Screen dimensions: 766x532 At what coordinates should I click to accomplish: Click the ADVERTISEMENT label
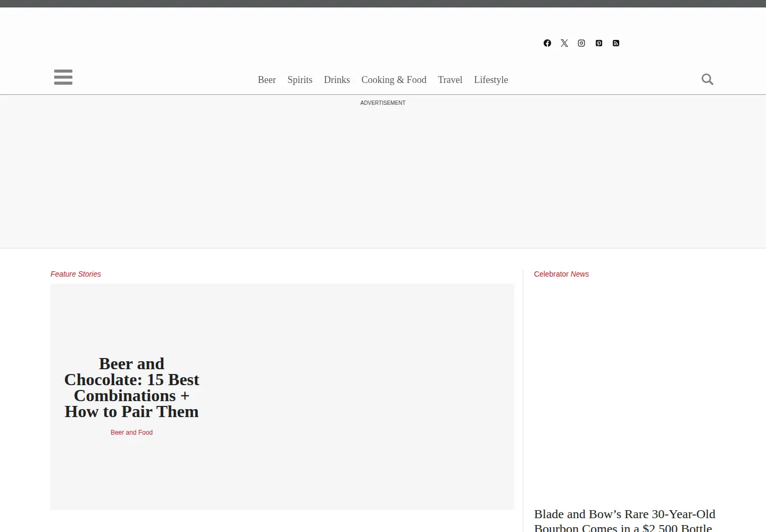click(383, 103)
